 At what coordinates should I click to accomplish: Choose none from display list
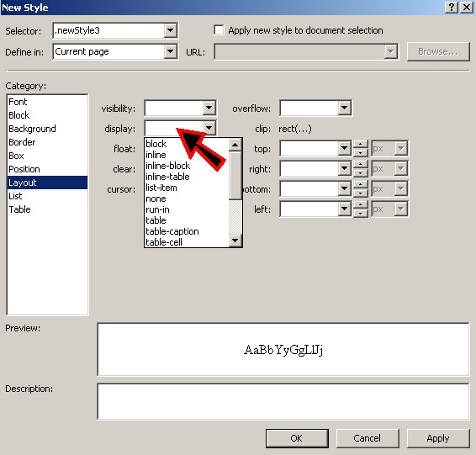(187, 198)
